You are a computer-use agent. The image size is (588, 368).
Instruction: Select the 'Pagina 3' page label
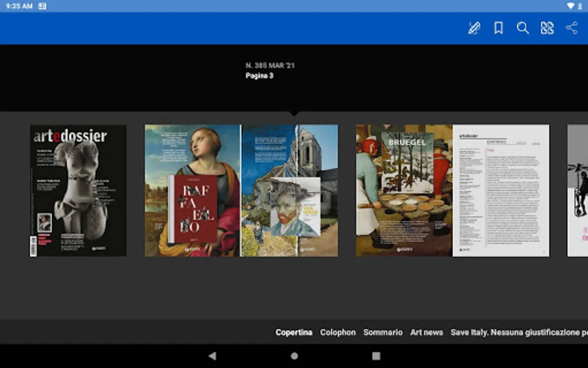point(260,76)
